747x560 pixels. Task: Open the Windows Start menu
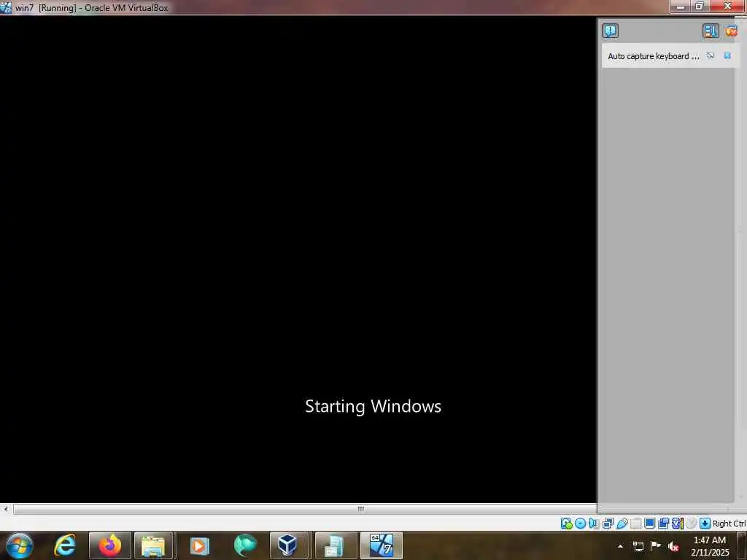(x=20, y=545)
